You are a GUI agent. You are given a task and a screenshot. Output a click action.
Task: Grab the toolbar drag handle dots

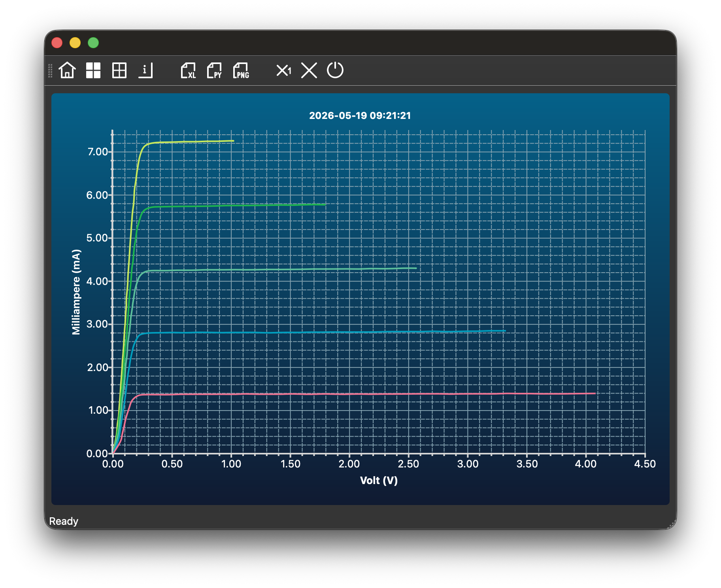point(50,71)
